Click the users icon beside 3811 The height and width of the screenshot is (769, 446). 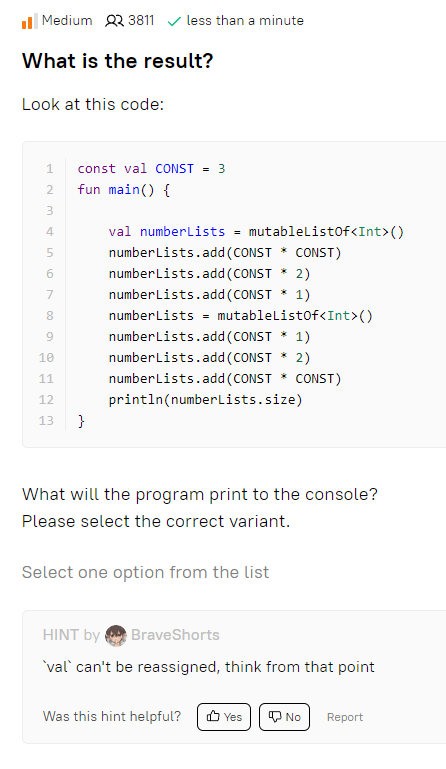pyautogui.click(x=114, y=21)
